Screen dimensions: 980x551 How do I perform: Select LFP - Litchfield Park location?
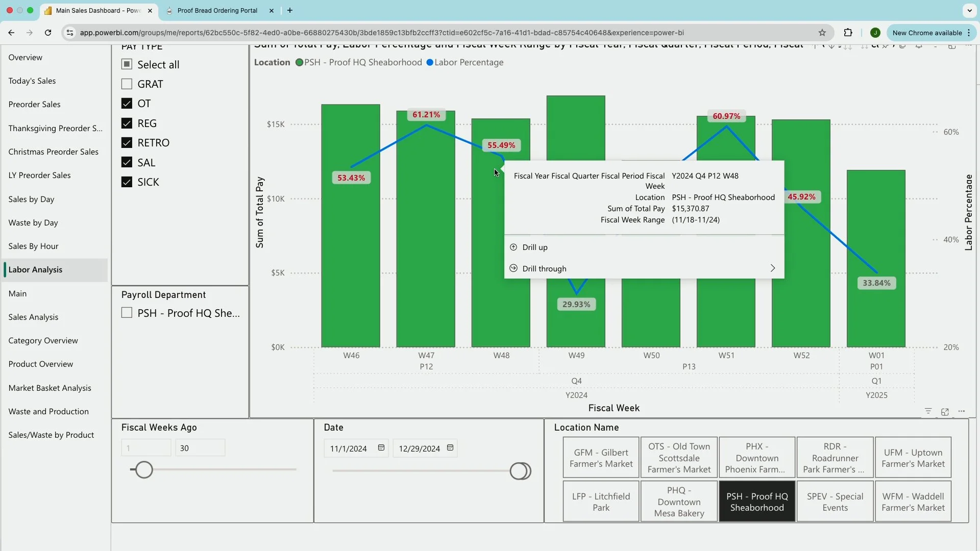pos(601,502)
